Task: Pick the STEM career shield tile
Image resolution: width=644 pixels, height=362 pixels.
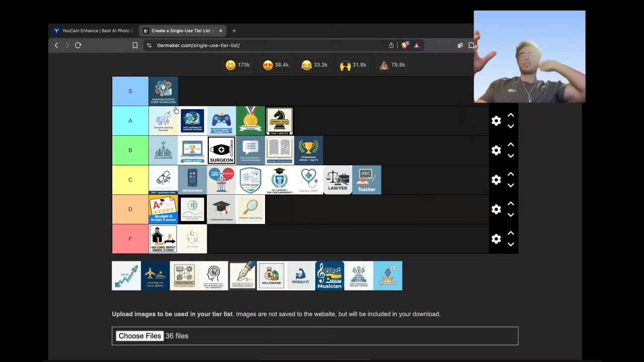Action: point(251,179)
